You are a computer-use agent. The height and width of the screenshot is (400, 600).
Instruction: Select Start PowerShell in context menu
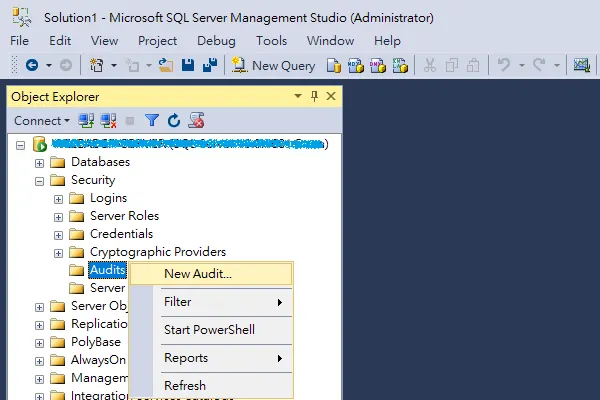211,330
